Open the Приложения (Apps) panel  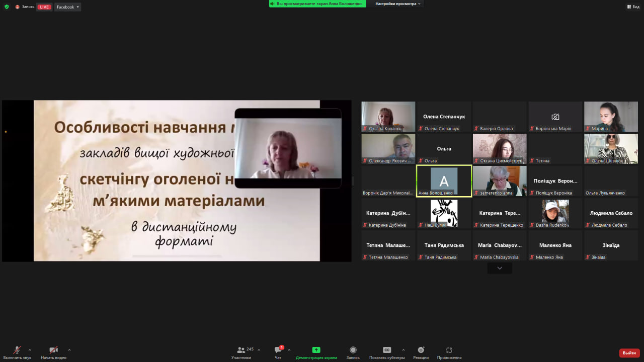click(x=448, y=350)
